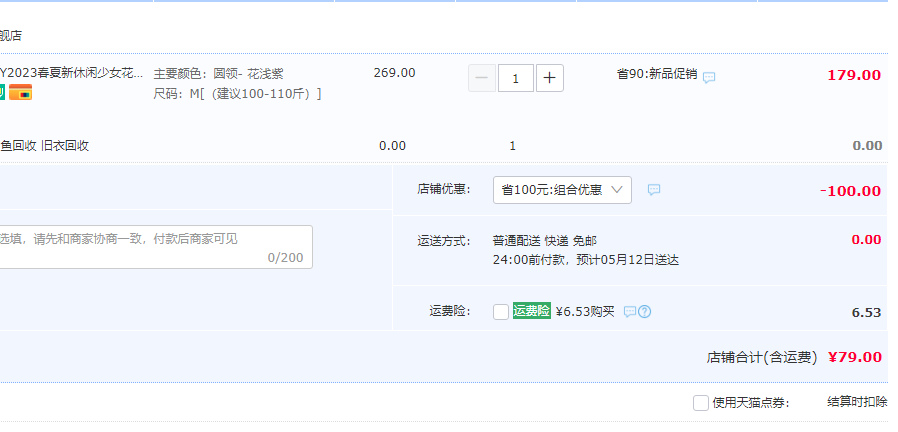Viewport: 898px width, 432px height.
Task: Click the comment icon beside 新品促销
Action: [x=709, y=77]
